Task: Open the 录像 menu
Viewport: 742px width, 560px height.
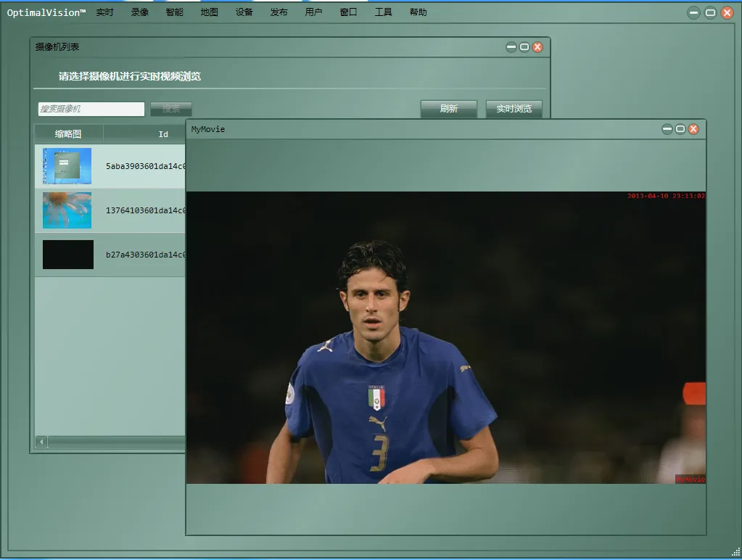Action: (139, 12)
